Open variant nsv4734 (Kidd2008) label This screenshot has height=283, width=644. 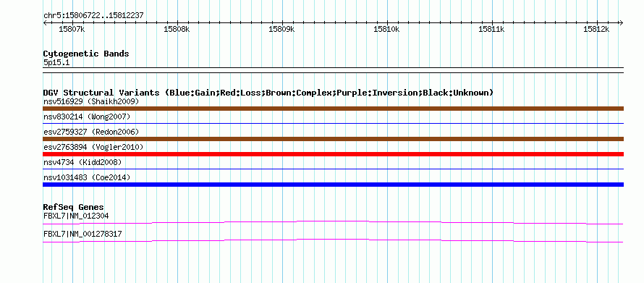click(x=82, y=162)
